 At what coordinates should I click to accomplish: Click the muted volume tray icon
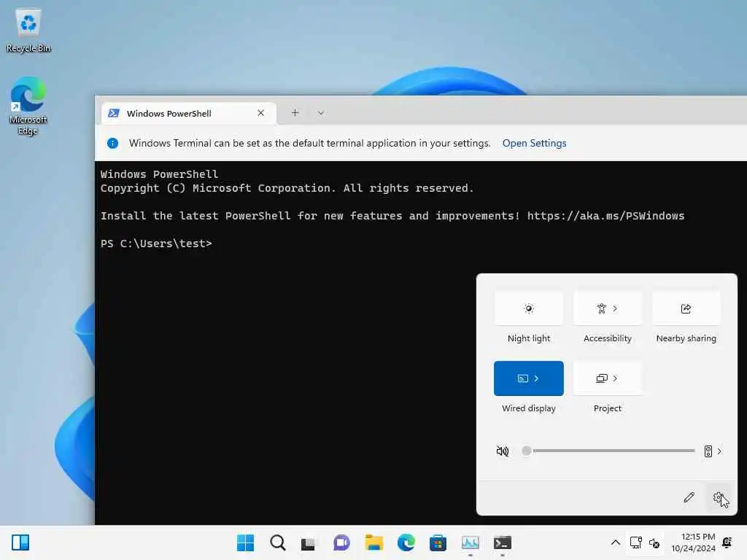654,542
